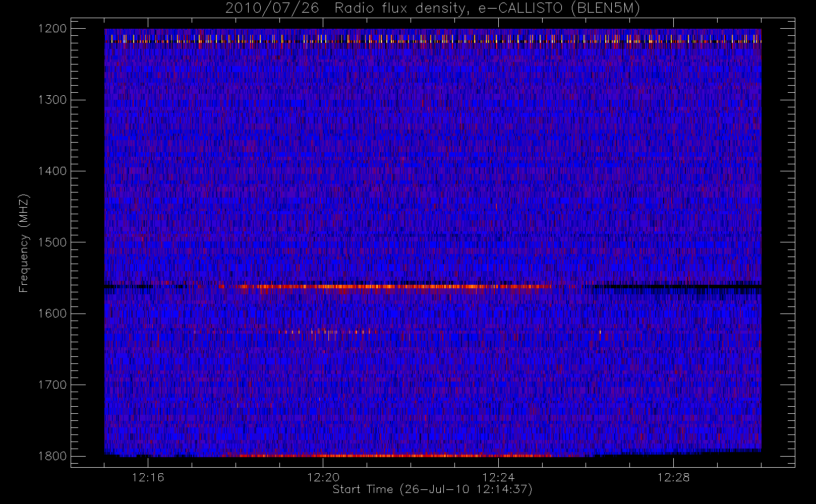Select the 1500 frequency axis label
816x504 pixels.
coord(52,242)
